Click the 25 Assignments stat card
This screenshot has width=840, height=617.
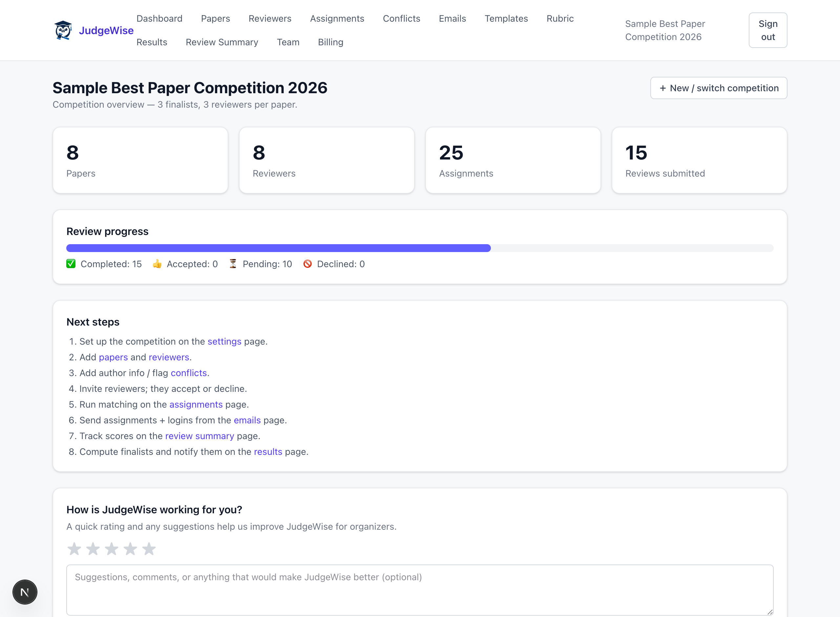click(x=513, y=160)
